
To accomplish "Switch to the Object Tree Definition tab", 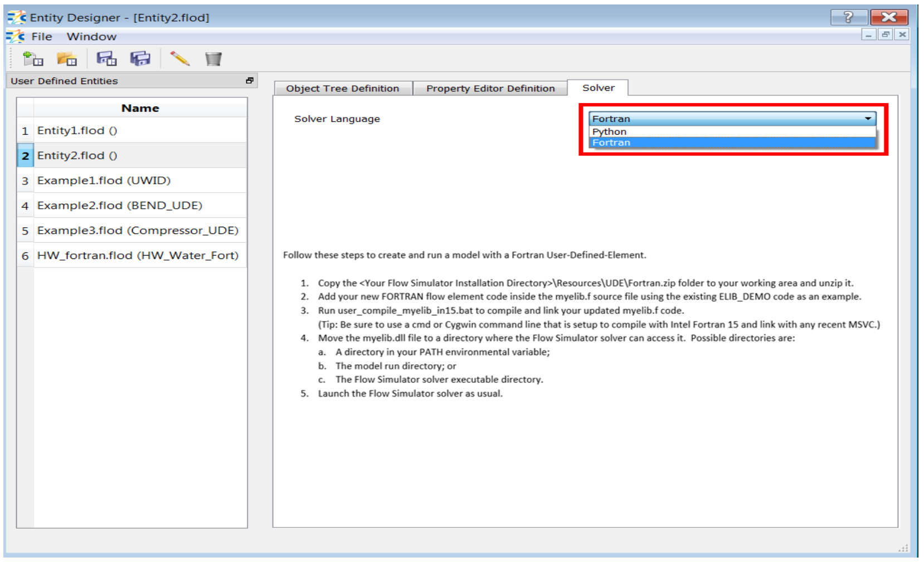I will [x=342, y=89].
